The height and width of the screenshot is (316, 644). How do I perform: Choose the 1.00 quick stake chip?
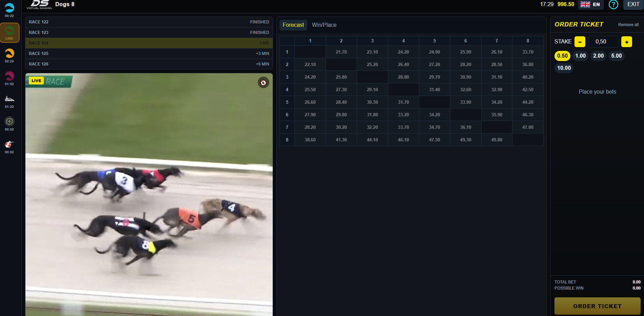tap(581, 56)
